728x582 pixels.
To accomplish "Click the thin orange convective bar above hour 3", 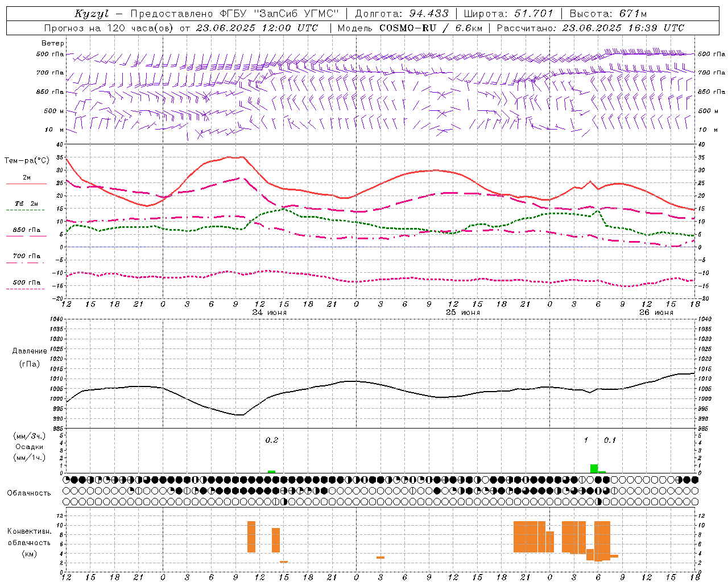I will coord(380,558).
